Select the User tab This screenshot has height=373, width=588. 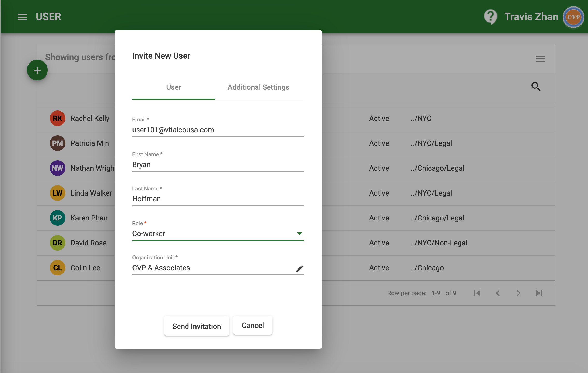coord(173,87)
